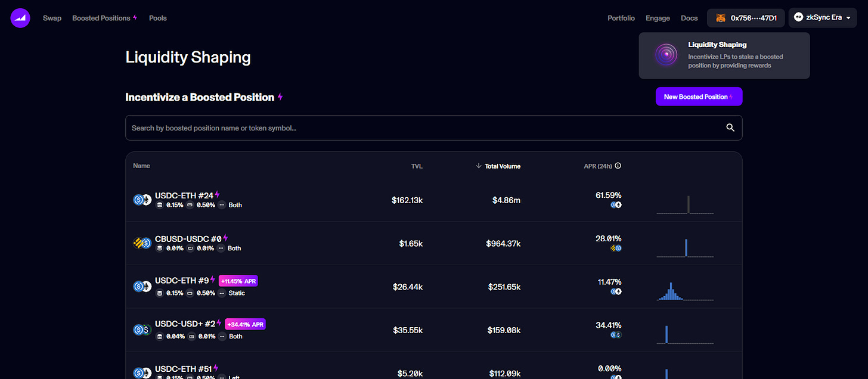Click the bin width icon in the CBUSD-USDC #0 row
This screenshot has height=379, width=868.
pos(190,248)
